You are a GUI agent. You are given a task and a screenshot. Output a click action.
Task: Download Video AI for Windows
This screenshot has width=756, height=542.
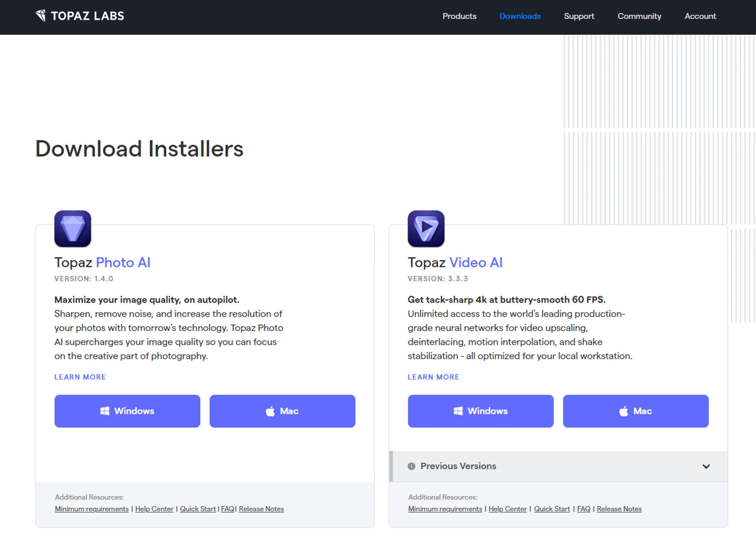(x=480, y=411)
